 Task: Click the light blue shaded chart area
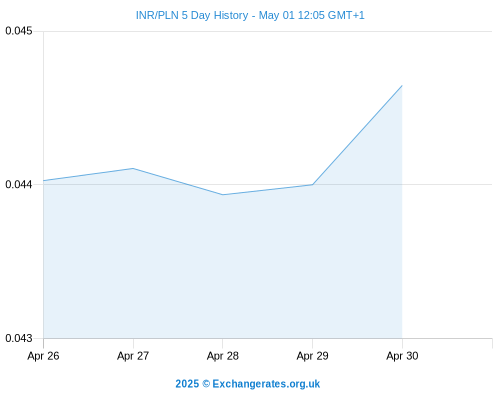[x=223, y=267]
